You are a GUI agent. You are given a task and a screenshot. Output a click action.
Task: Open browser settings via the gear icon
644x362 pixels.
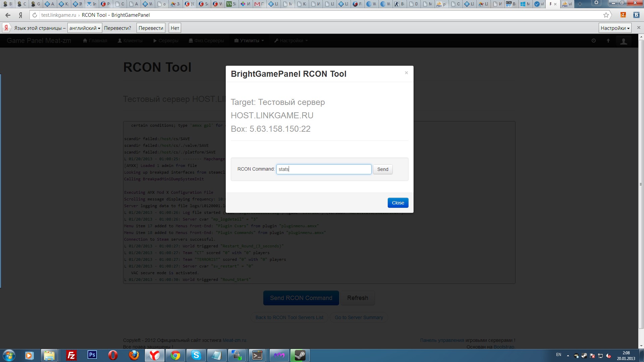596,3
